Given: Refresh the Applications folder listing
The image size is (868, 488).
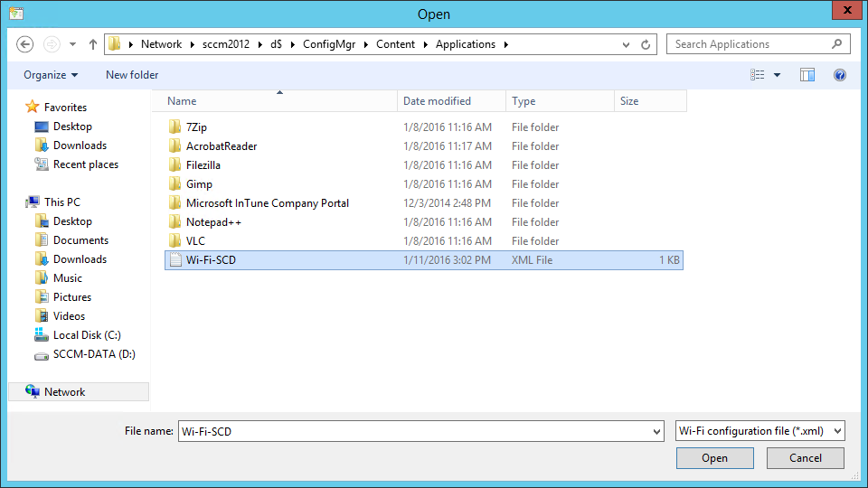Looking at the screenshot, I should 646,45.
